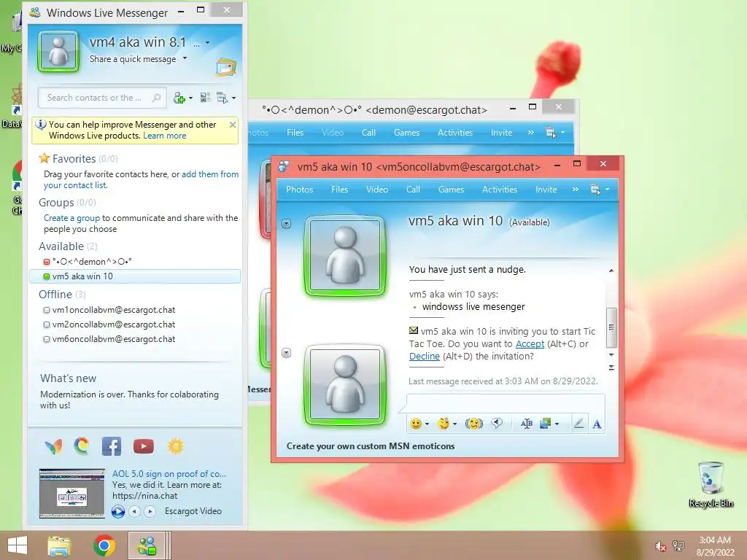Click the email inbox icon in header
747x560 pixels.
pos(226,67)
